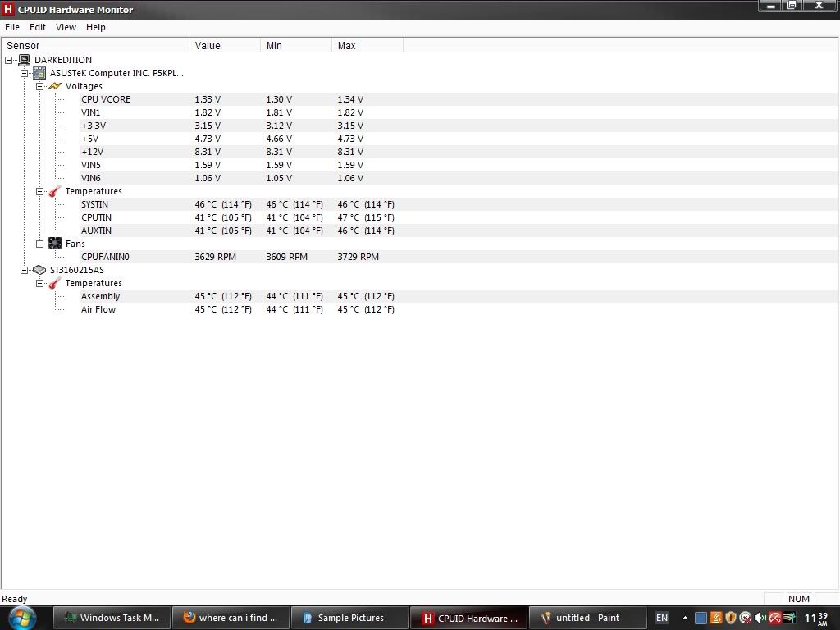
Task: Click the NUM indicator in status bar
Action: click(x=799, y=598)
